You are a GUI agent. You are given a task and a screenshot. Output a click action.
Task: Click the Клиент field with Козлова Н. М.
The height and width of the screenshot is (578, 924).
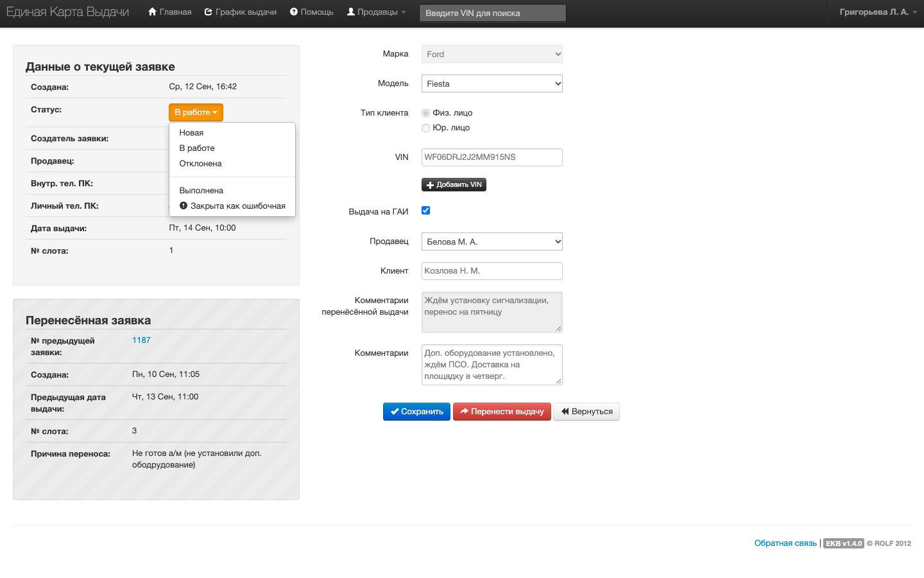pyautogui.click(x=492, y=271)
